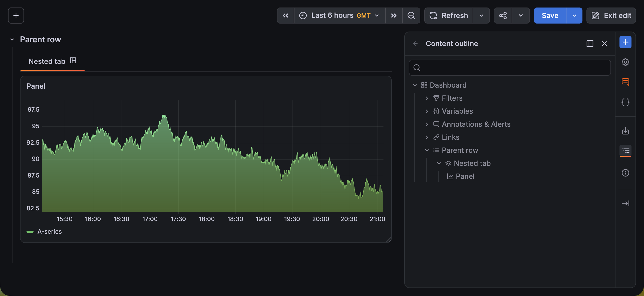Expand the Variables tree node
The width and height of the screenshot is (644, 296).
pos(427,111)
